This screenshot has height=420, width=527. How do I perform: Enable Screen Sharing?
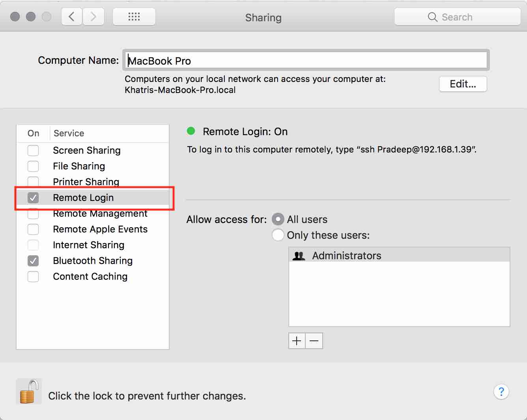pyautogui.click(x=33, y=151)
